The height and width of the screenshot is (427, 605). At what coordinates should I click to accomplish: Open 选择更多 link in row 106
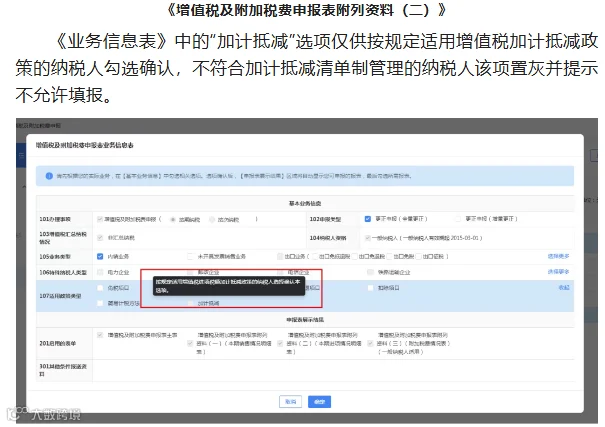pyautogui.click(x=558, y=272)
